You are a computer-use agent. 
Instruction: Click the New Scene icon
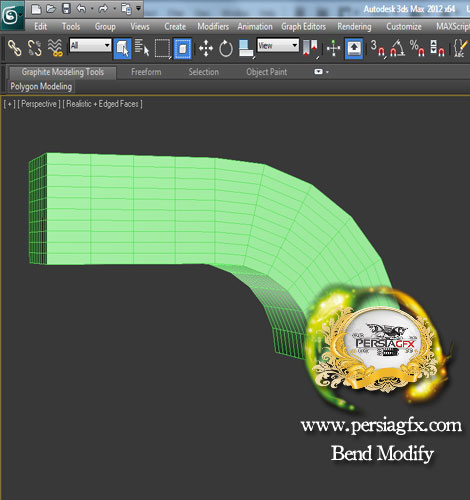pos(36,9)
